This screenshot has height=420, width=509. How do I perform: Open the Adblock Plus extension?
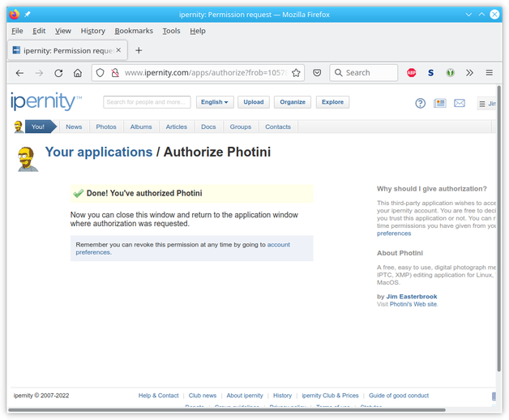411,73
